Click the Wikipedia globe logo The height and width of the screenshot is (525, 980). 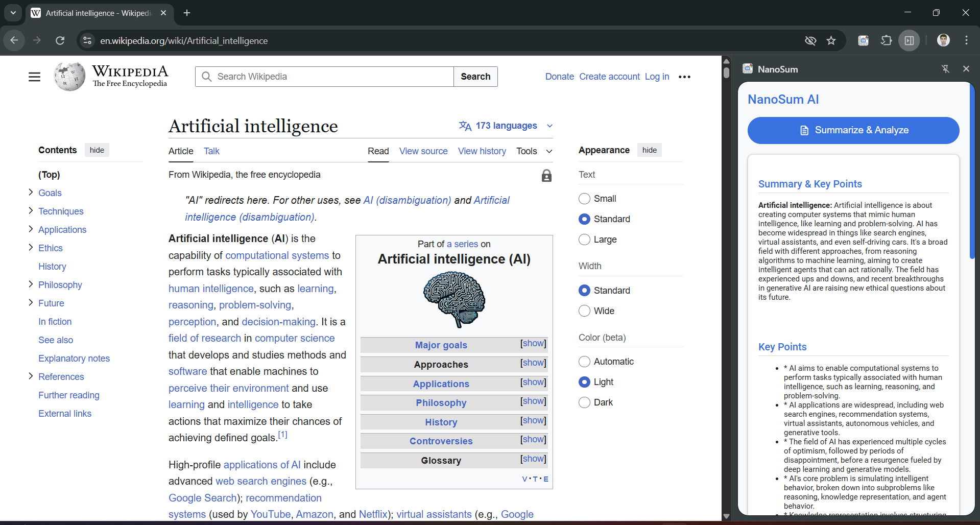coord(69,77)
